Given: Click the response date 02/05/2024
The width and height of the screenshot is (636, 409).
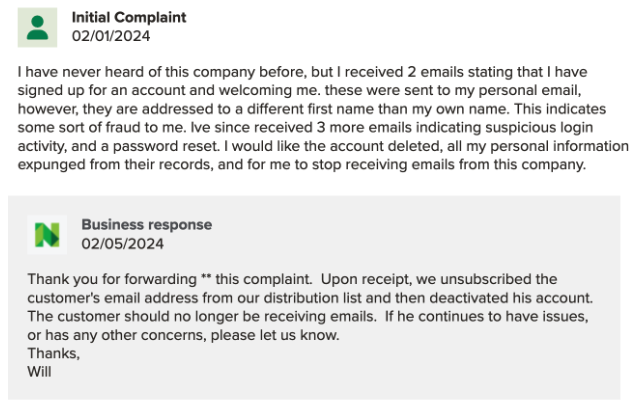Looking at the screenshot, I should point(123,243).
